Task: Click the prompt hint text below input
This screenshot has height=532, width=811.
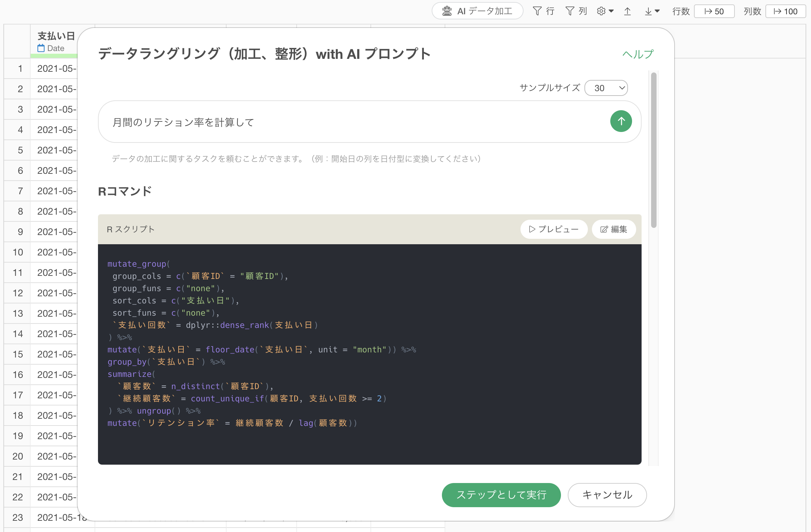Action: pos(296,159)
